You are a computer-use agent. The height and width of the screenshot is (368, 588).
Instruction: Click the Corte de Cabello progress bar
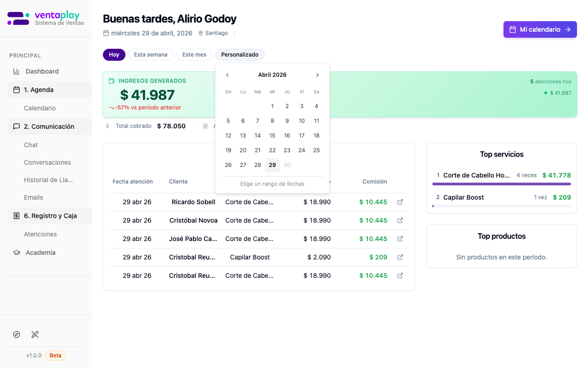[x=501, y=184]
